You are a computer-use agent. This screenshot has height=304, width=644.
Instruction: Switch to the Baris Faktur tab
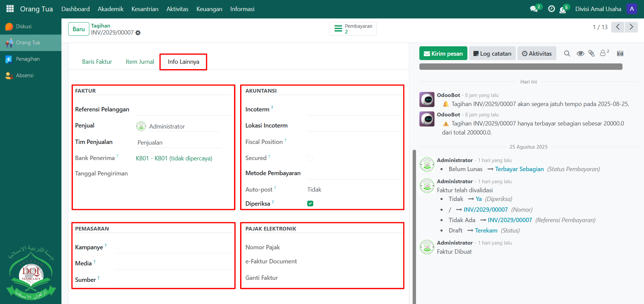tap(97, 62)
